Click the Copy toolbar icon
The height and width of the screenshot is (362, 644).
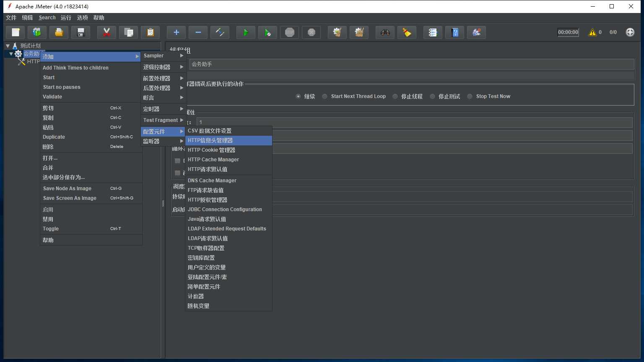click(x=129, y=32)
